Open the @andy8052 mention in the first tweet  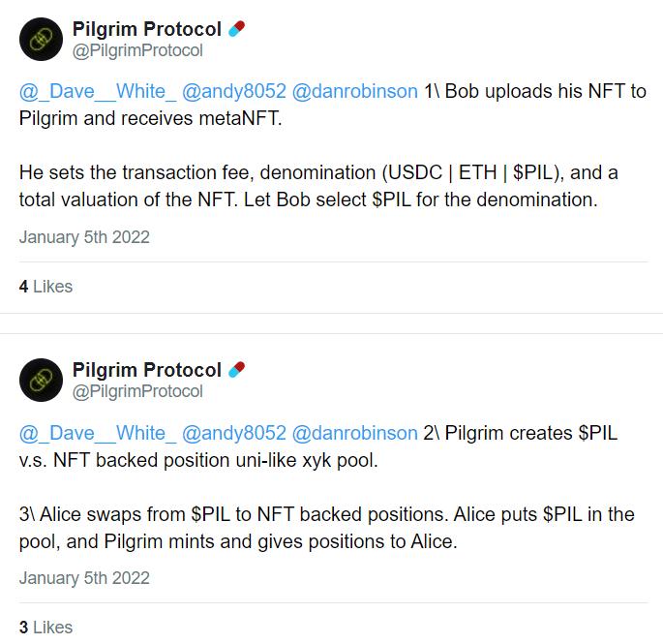tap(234, 92)
